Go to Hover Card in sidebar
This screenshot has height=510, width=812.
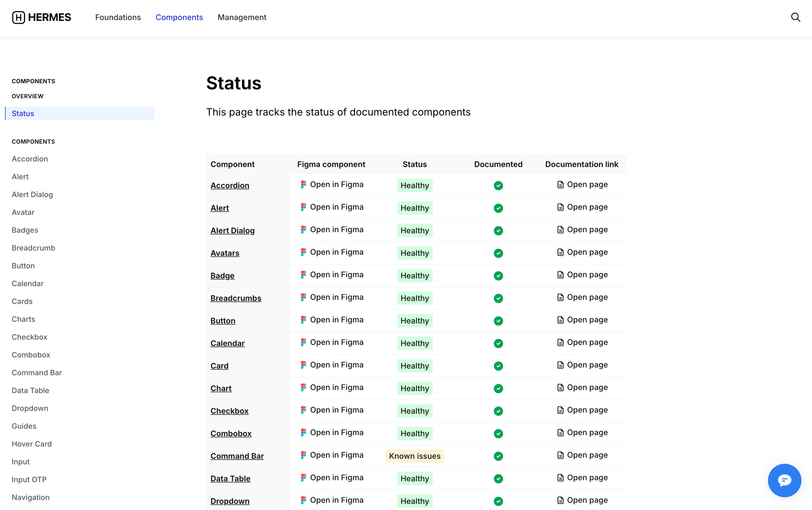click(32, 443)
